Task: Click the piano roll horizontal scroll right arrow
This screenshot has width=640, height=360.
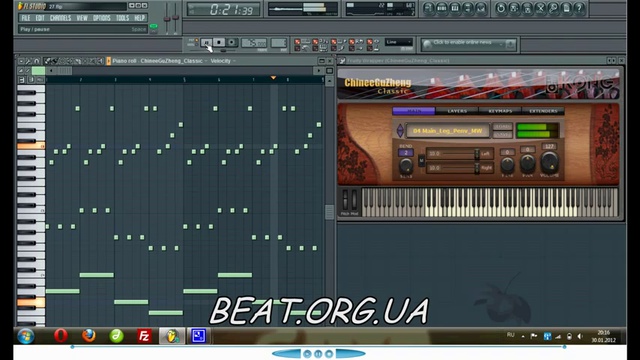Action: pos(319,71)
